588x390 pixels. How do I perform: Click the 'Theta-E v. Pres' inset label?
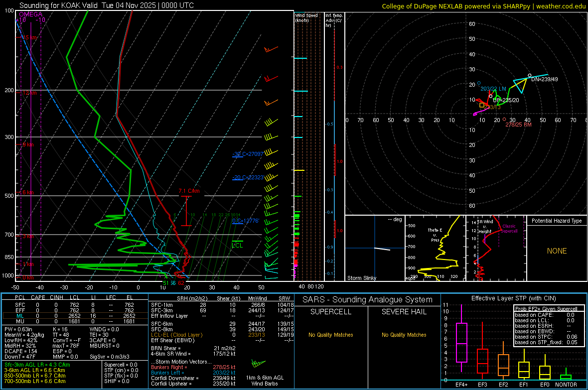435,235
